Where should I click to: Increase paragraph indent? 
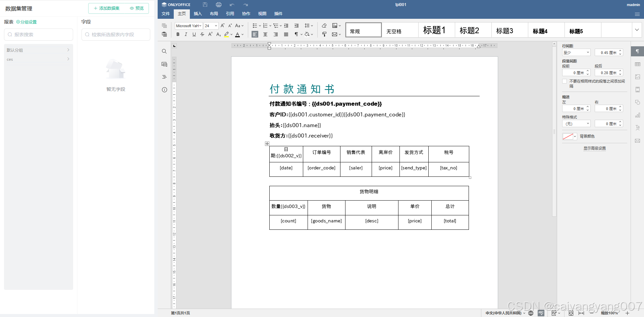297,25
